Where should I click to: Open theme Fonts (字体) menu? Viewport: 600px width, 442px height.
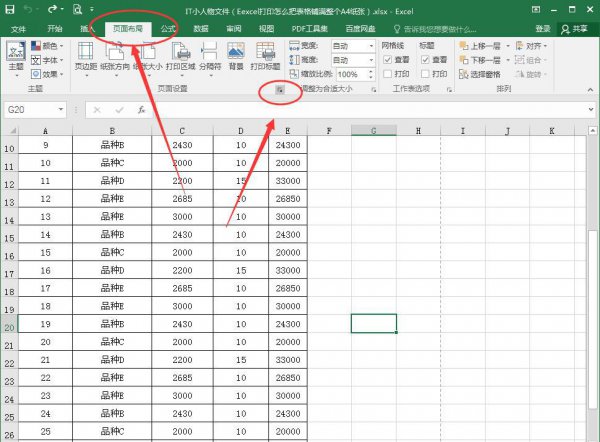47,60
